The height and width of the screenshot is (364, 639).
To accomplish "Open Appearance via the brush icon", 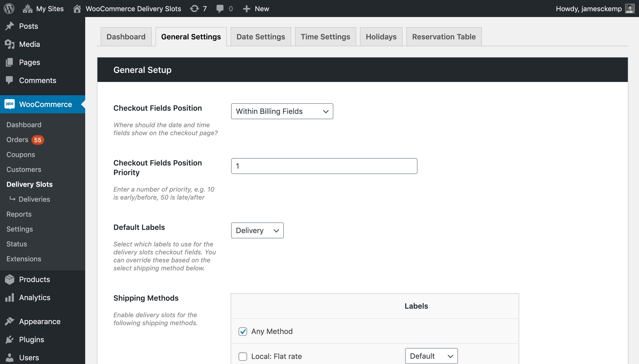I will 10,321.
